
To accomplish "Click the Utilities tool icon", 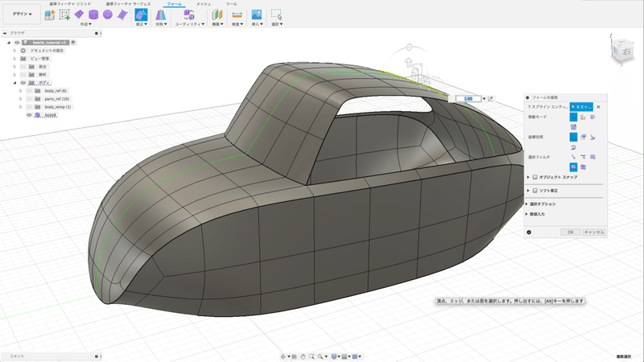I will 189,15.
